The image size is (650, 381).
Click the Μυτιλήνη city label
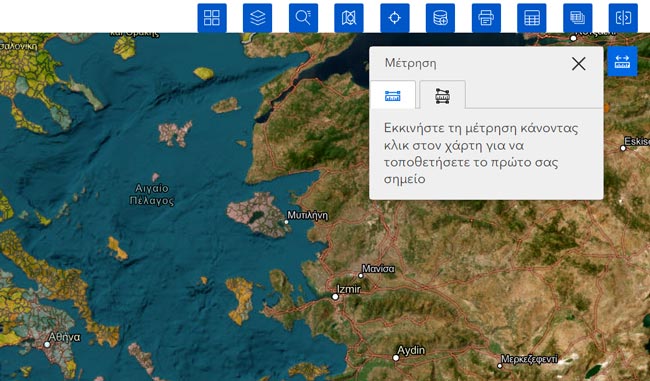tap(307, 216)
